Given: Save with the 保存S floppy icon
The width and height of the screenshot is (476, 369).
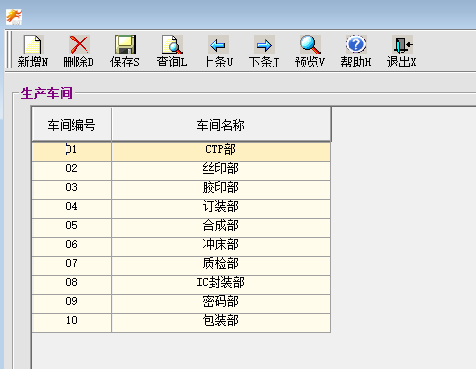Looking at the screenshot, I should (125, 45).
